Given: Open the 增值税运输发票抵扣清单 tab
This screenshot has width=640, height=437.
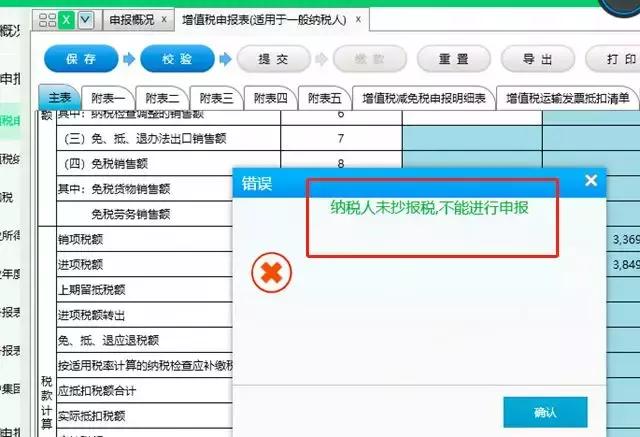Looking at the screenshot, I should 567,98.
